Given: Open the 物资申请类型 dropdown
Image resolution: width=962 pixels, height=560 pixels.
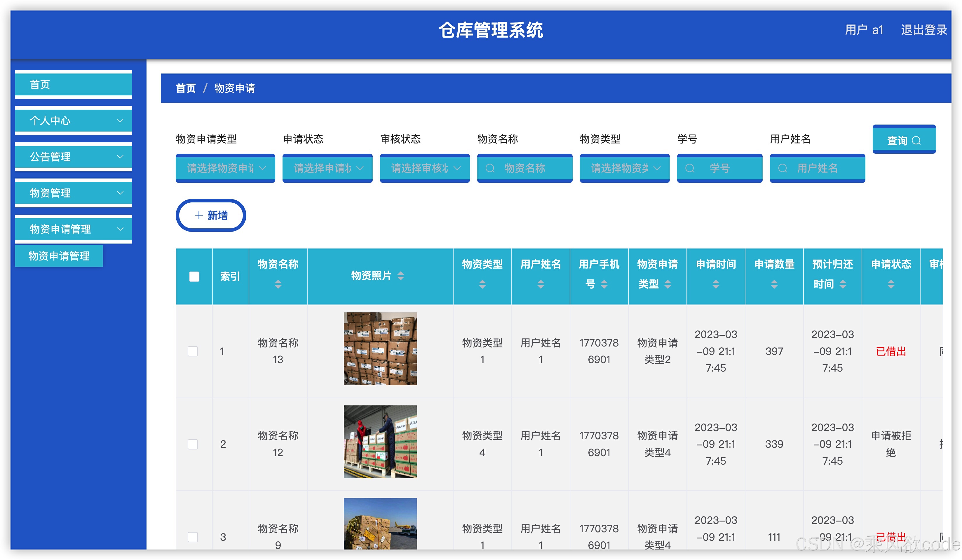Looking at the screenshot, I should pyautogui.click(x=225, y=168).
